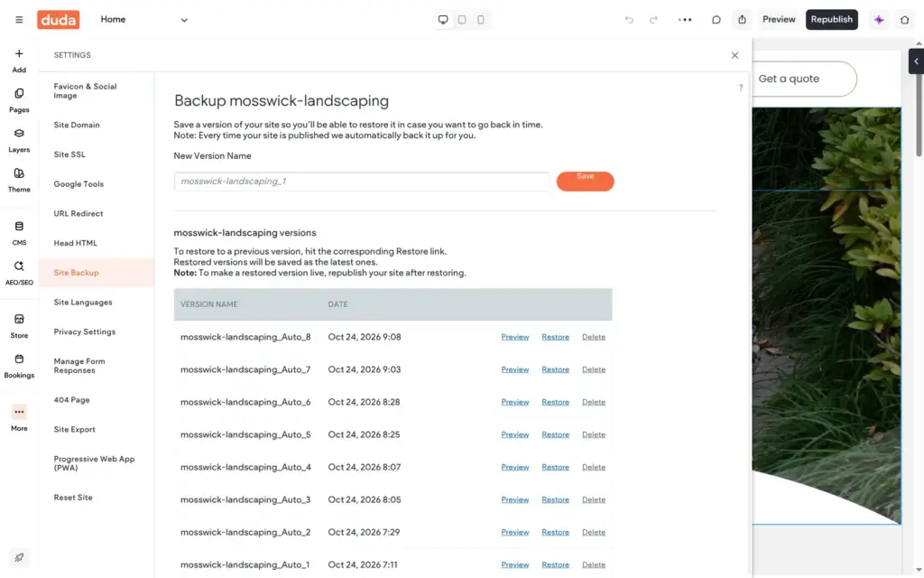Open the Layers panel in sidebar
The width and height of the screenshot is (924, 578).
pyautogui.click(x=19, y=140)
